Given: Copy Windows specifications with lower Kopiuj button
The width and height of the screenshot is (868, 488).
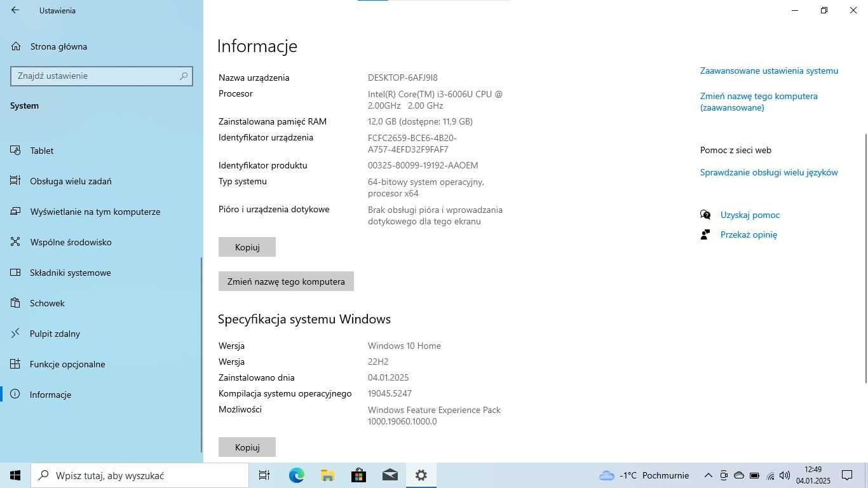Looking at the screenshot, I should point(247,447).
